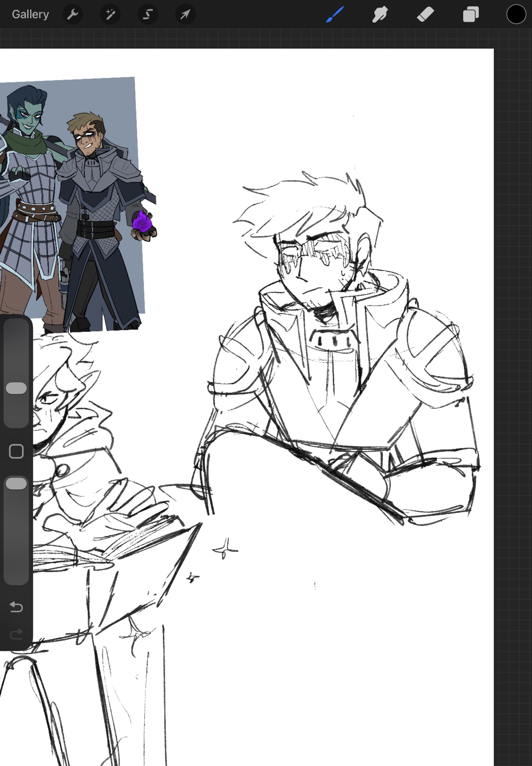Viewport: 532px width, 766px height.
Task: Activate the Transform arrow tool
Action: click(x=185, y=15)
